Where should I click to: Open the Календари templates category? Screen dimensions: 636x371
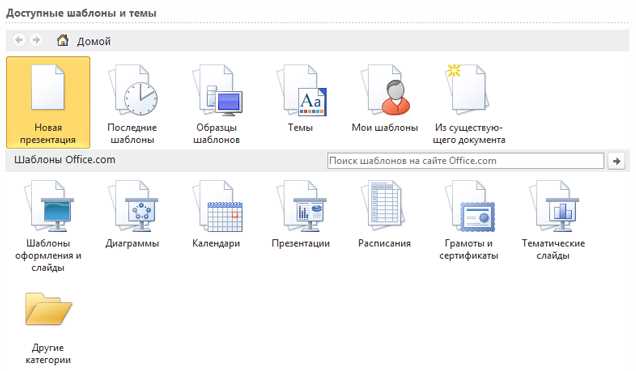[x=216, y=214]
